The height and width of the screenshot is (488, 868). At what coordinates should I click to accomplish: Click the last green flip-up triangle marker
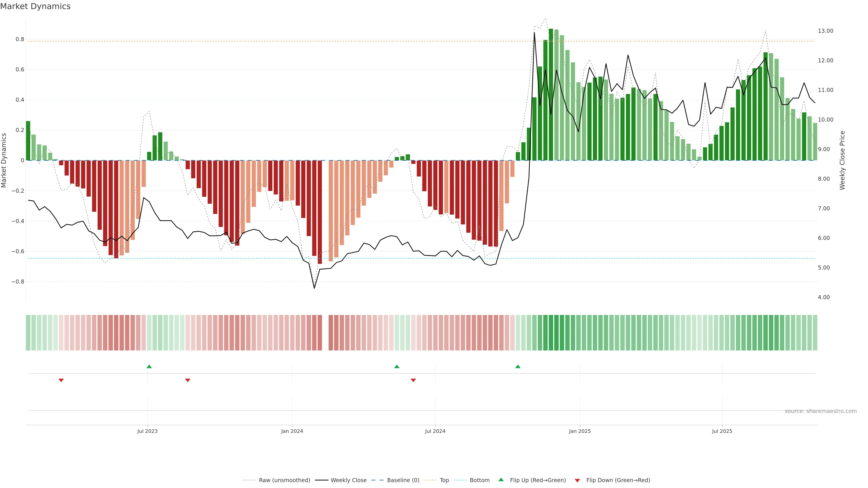518,366
